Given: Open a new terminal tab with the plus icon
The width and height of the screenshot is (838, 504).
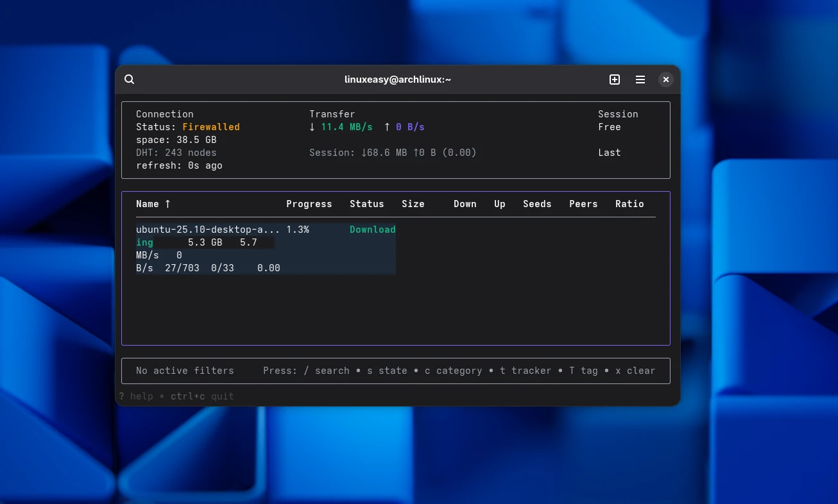Looking at the screenshot, I should 615,80.
